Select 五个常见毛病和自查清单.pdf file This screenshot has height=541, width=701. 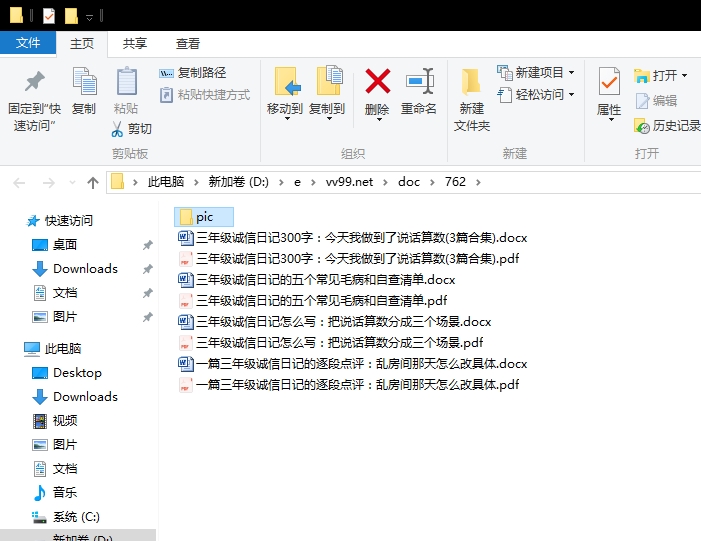[312, 300]
